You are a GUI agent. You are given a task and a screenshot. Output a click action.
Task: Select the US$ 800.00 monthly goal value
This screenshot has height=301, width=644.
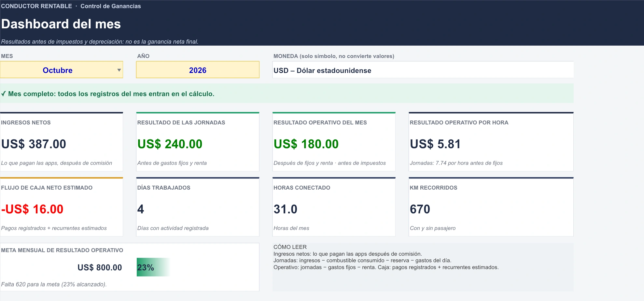(x=100, y=267)
